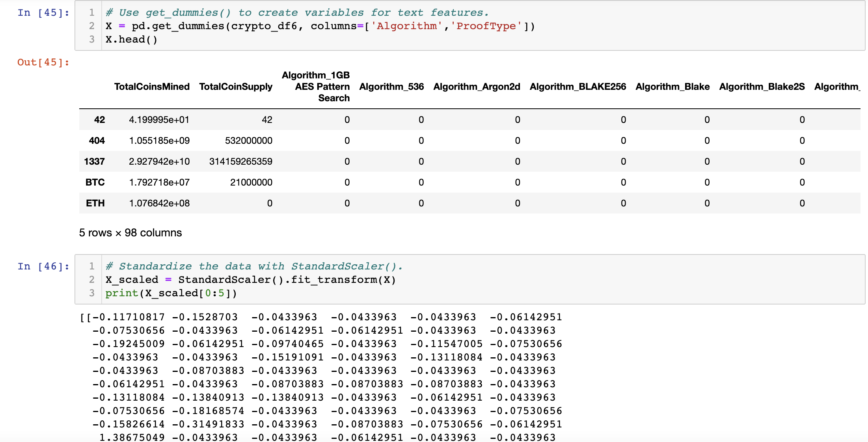
Task: Click the X.head() line in cell 45
Action: click(x=131, y=39)
